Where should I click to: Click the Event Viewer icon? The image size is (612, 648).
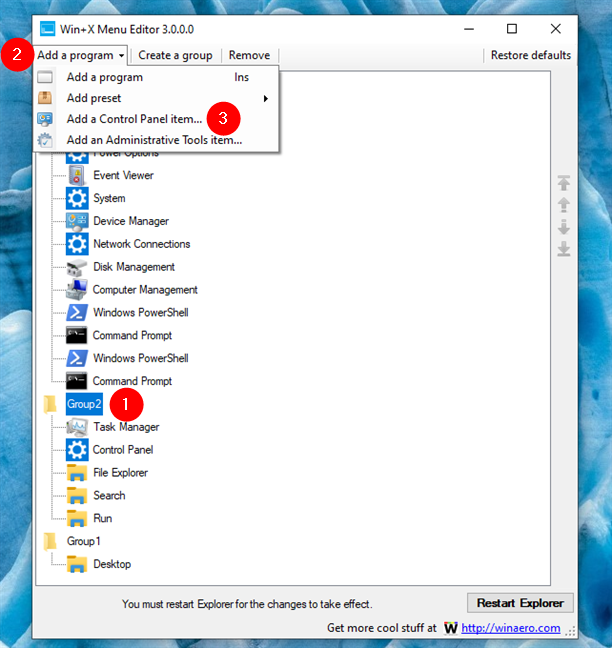(77, 175)
